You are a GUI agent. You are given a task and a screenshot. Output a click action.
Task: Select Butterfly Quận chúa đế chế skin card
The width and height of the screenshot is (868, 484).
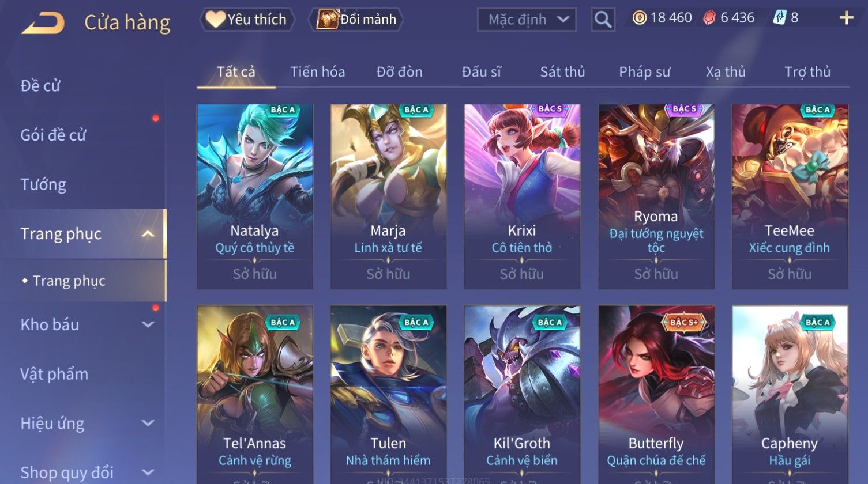click(656, 395)
